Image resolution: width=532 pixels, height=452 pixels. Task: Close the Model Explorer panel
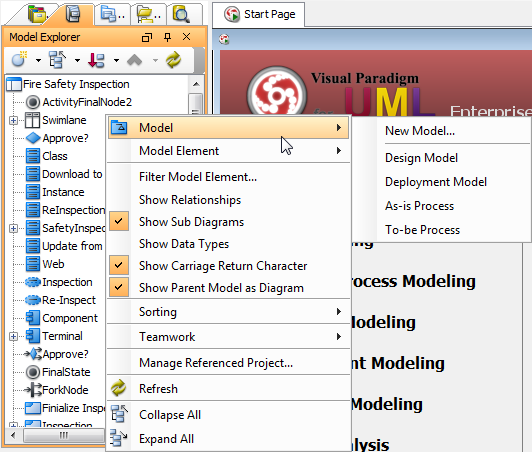point(186,37)
